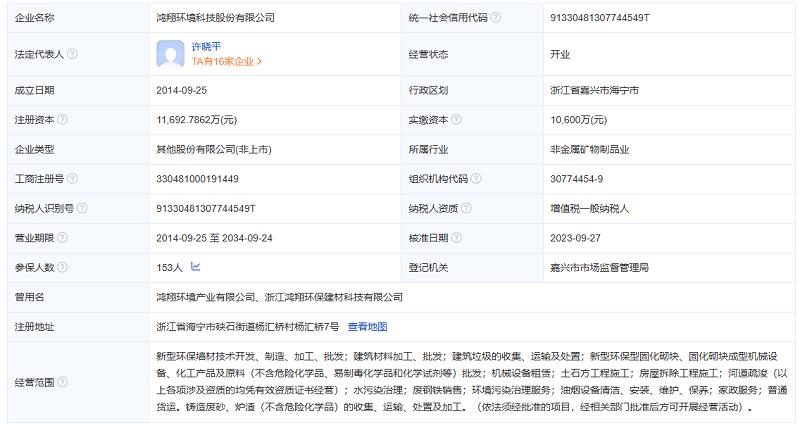
Task: Click the 曾用名 label cell
Action: point(78,297)
